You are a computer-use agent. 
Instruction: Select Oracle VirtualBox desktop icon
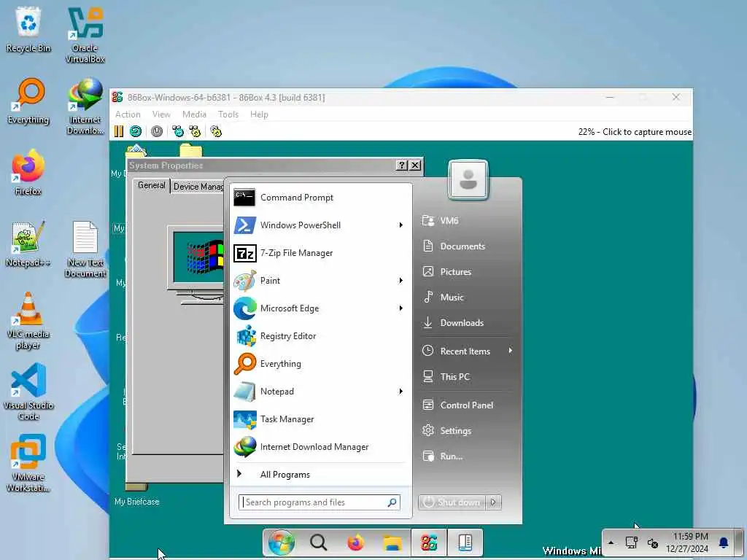(x=85, y=35)
